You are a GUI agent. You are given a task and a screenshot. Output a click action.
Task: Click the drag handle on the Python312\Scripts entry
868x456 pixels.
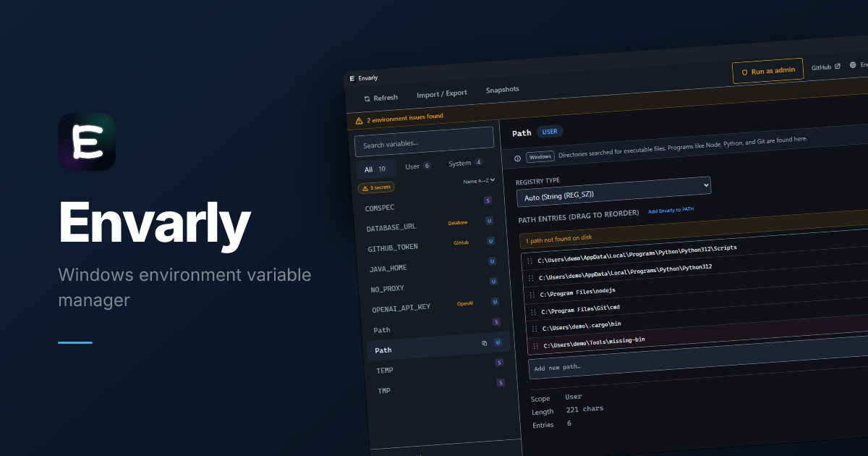click(530, 261)
